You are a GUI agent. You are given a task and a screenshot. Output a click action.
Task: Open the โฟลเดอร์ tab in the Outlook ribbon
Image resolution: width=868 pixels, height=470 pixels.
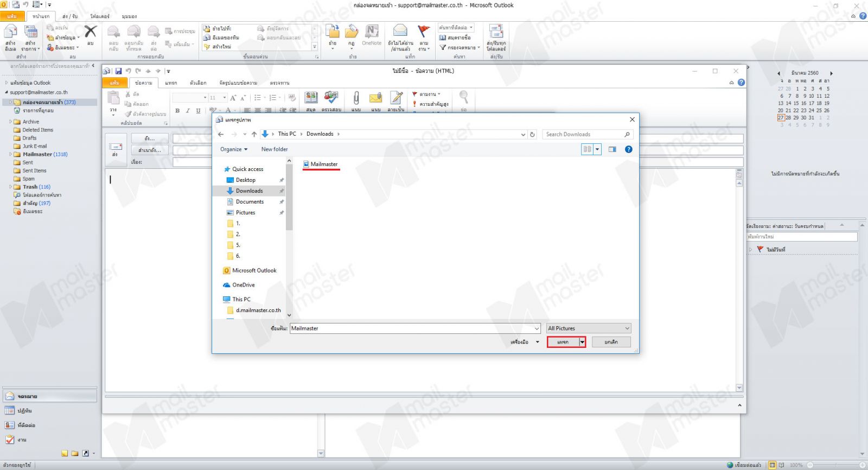tap(100, 16)
